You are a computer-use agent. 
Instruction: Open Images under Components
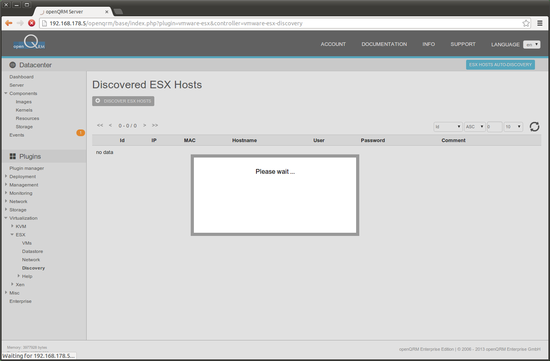(x=24, y=102)
